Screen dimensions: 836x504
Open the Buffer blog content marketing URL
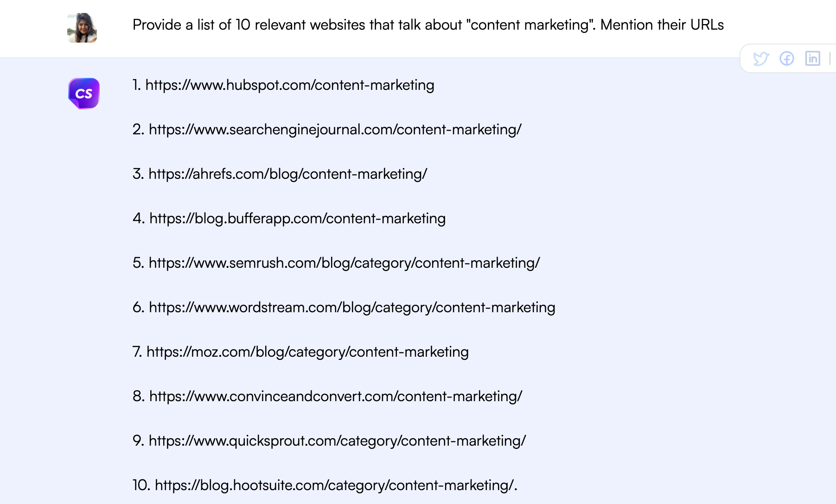coord(297,219)
